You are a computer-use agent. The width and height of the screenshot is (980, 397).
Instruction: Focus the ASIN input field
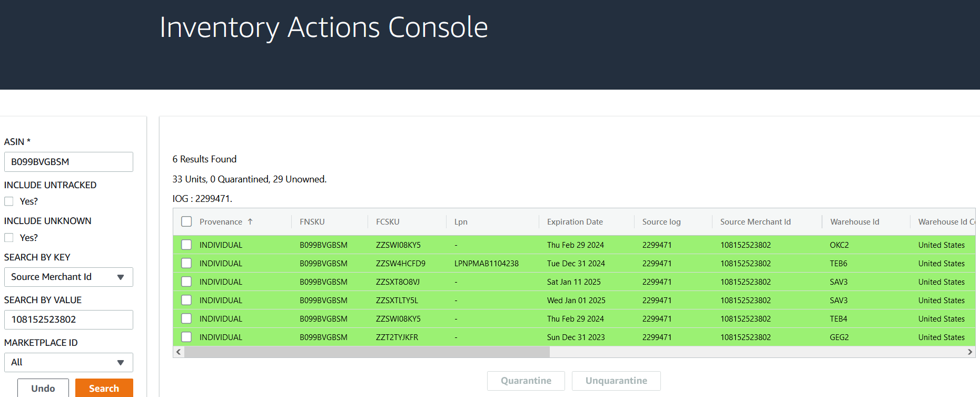click(x=68, y=162)
